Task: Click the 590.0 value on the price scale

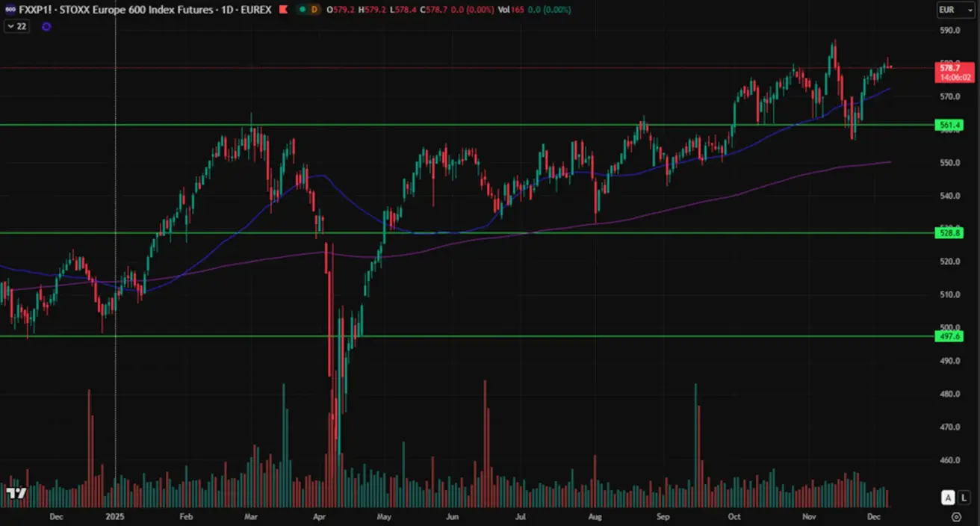Action: pos(949,31)
